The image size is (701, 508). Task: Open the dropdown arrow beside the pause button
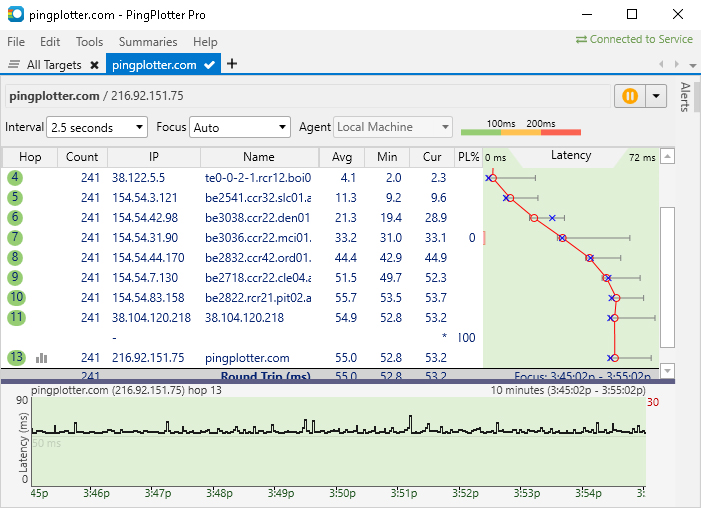[x=656, y=96]
